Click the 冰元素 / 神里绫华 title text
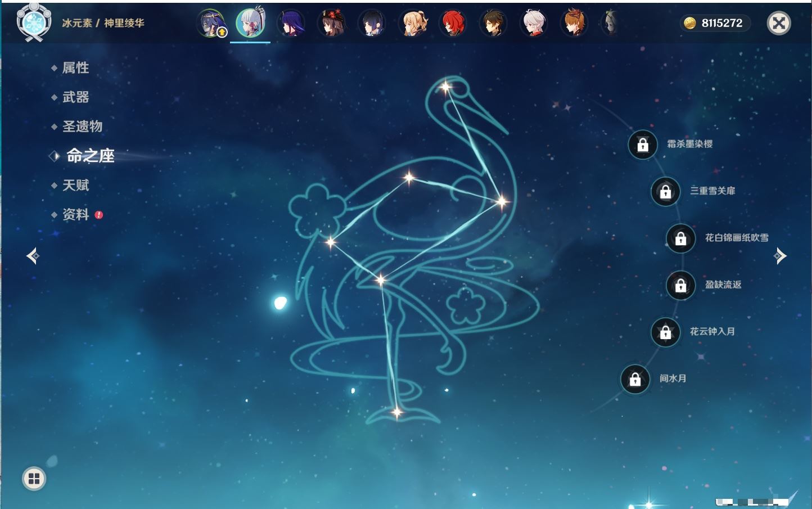The width and height of the screenshot is (812, 509). (x=103, y=23)
